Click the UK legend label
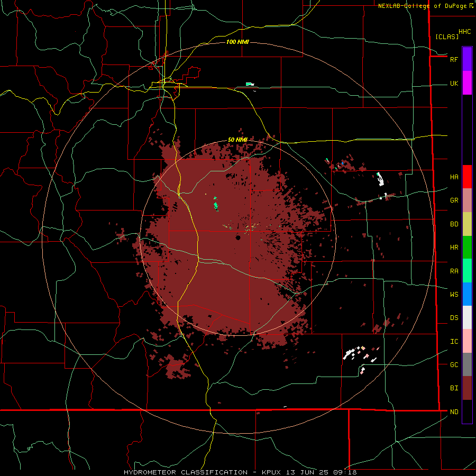This screenshot has width=476, height=476. pos(454,83)
